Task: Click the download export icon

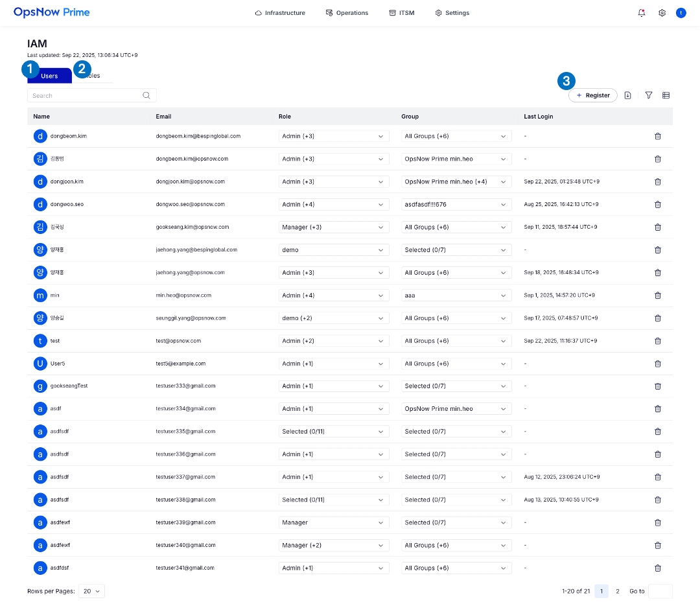Action: 627,95
